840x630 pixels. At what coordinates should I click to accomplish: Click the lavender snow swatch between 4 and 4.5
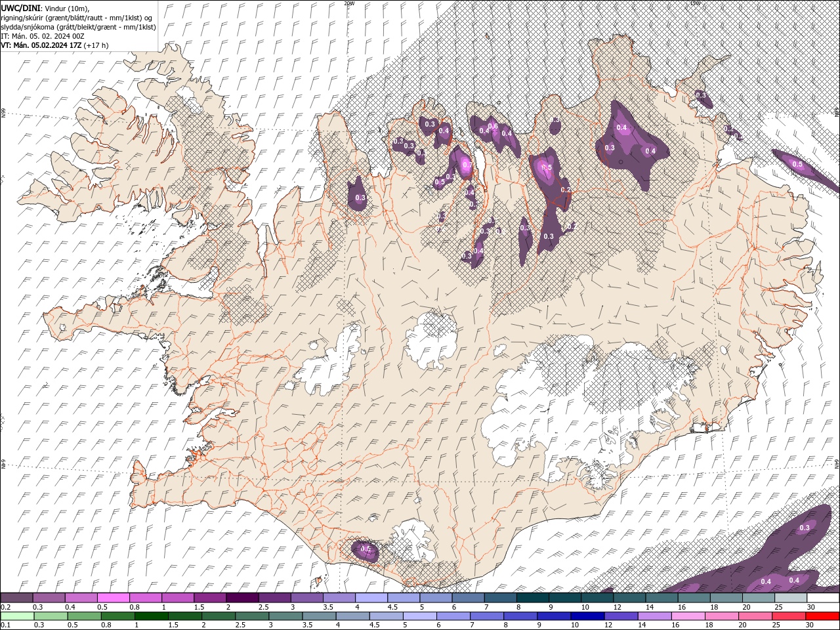click(x=371, y=598)
